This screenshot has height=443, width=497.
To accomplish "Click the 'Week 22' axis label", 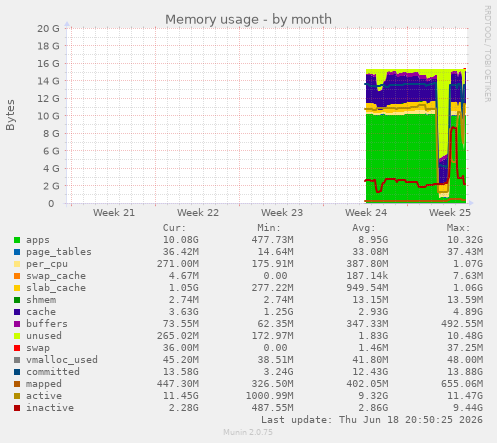I will [x=198, y=213].
